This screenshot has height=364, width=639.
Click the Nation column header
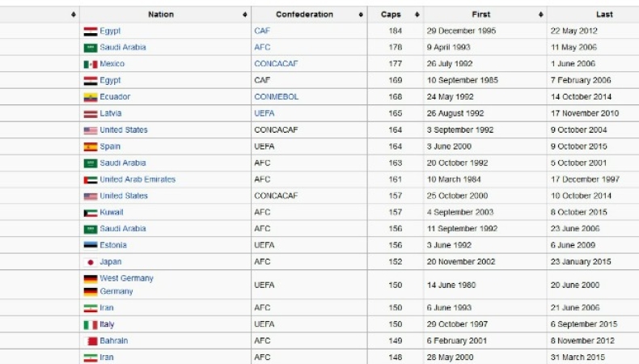(161, 15)
